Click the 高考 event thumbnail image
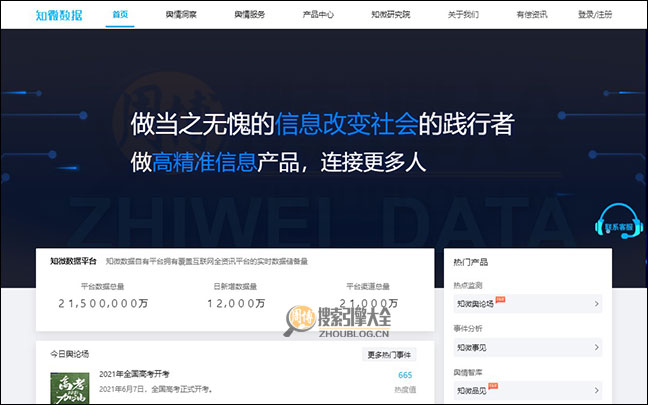This screenshot has width=648, height=405. click(69, 388)
